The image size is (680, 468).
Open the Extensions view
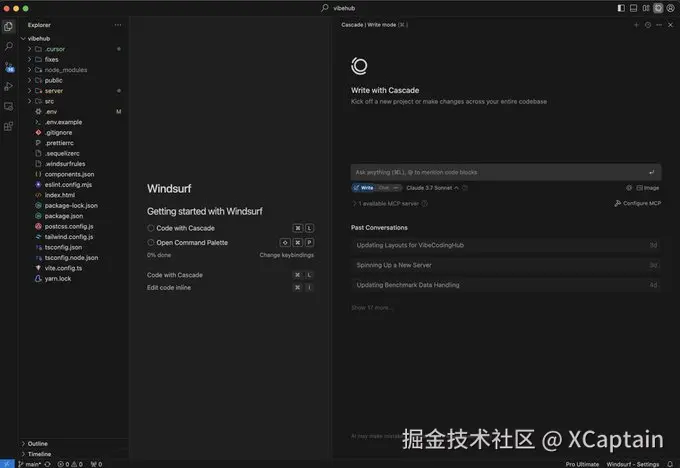coord(8,126)
